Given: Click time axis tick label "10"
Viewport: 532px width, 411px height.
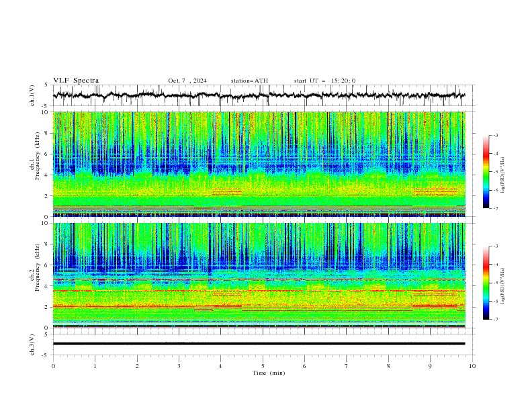Looking at the screenshot, I should [472, 366].
